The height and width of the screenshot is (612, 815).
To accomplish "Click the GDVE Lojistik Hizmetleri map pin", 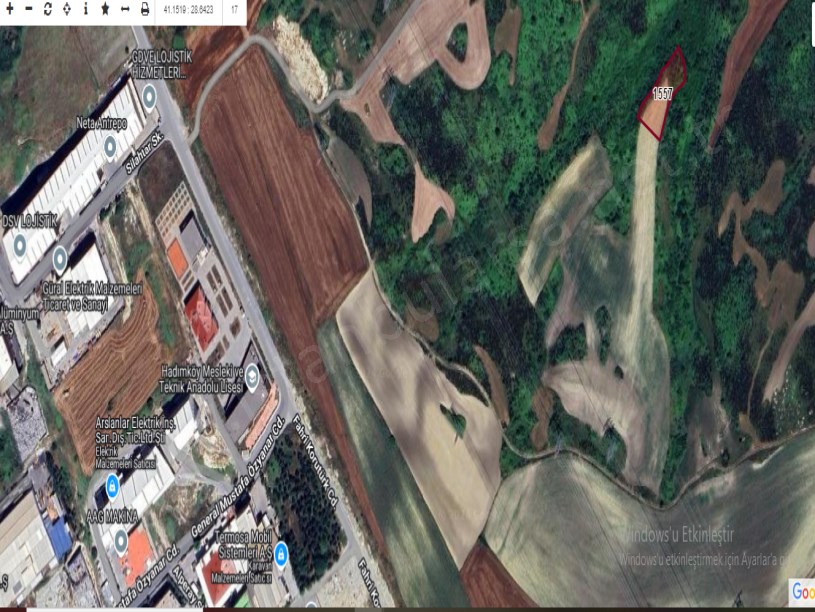I will pos(149,96).
